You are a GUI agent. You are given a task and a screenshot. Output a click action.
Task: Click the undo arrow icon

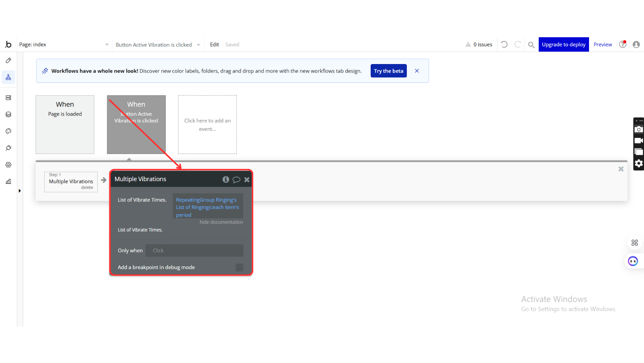pos(504,45)
